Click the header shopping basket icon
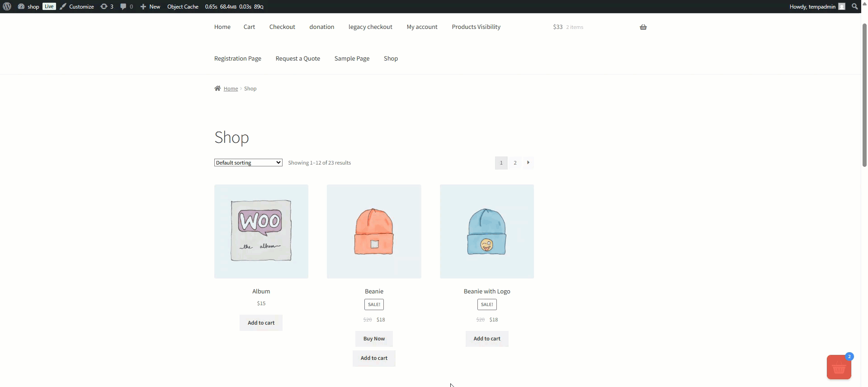Image resolution: width=868 pixels, height=387 pixels. (x=643, y=27)
